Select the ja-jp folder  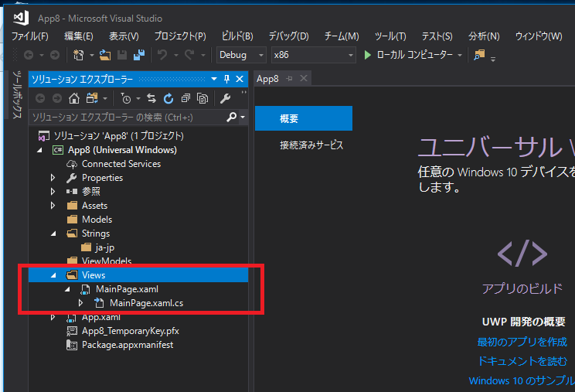click(x=105, y=248)
